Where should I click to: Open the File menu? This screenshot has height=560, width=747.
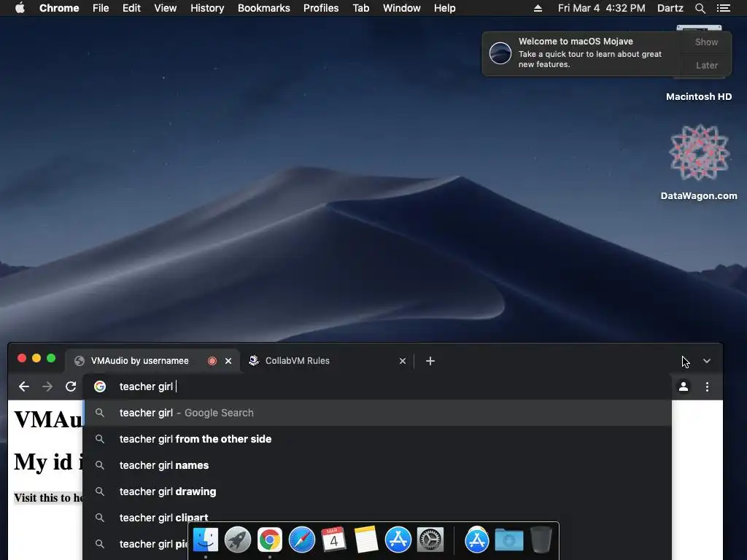point(101,8)
